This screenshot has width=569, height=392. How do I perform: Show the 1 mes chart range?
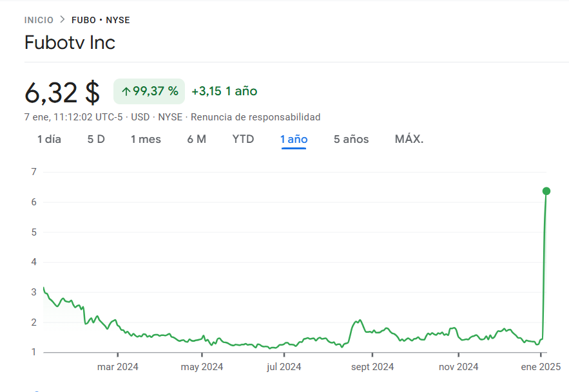coord(146,139)
